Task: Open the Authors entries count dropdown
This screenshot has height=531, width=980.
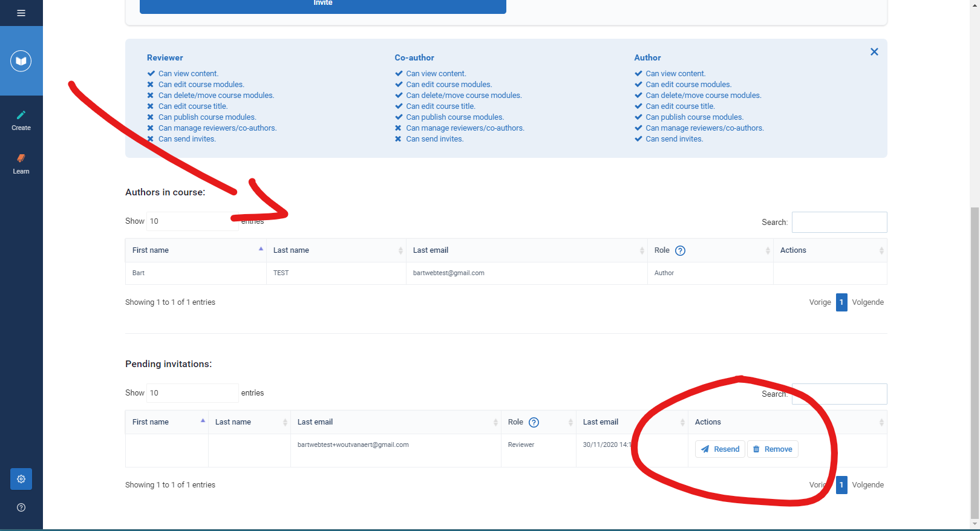Action: click(x=192, y=221)
